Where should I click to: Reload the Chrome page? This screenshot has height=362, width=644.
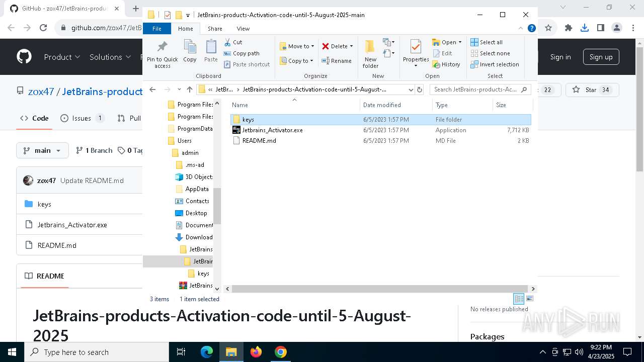pyautogui.click(x=43, y=28)
